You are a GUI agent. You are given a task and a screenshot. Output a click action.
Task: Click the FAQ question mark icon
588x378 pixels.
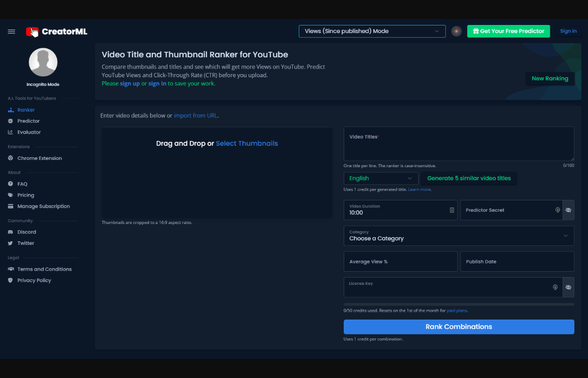(10, 184)
